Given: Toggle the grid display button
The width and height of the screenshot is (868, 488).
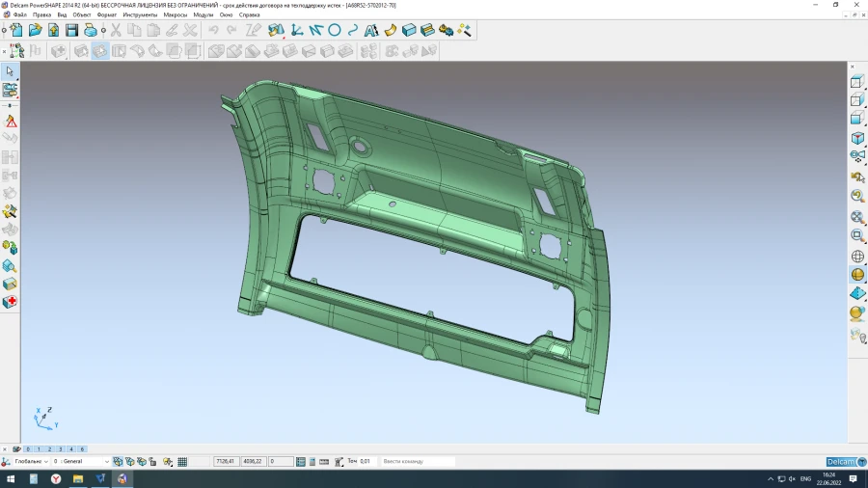Looking at the screenshot, I should click(x=182, y=462).
